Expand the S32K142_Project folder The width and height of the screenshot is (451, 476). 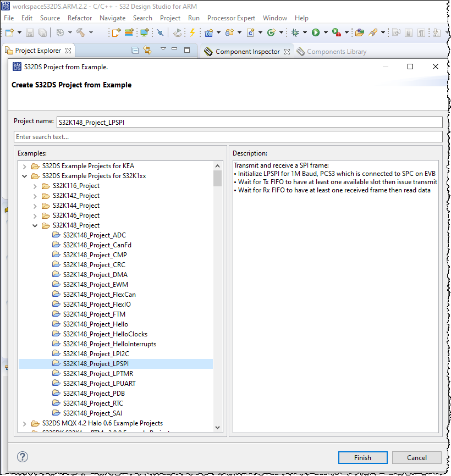click(x=35, y=196)
